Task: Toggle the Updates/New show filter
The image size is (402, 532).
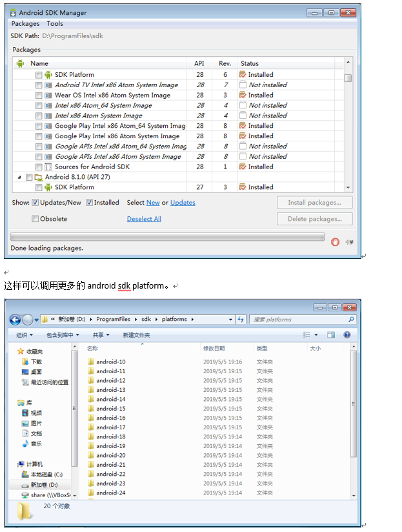Action: click(x=35, y=203)
